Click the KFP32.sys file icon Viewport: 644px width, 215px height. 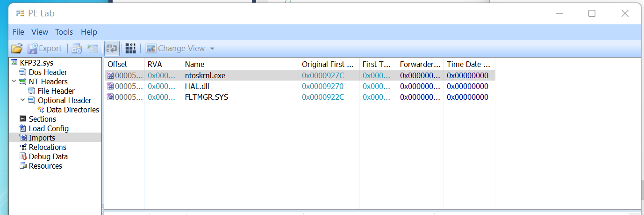(14, 63)
